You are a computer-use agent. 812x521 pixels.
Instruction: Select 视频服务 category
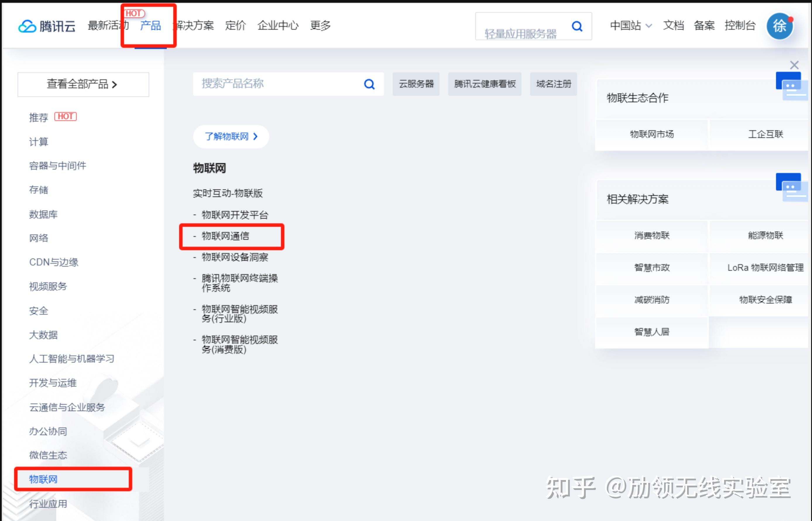[x=48, y=287]
